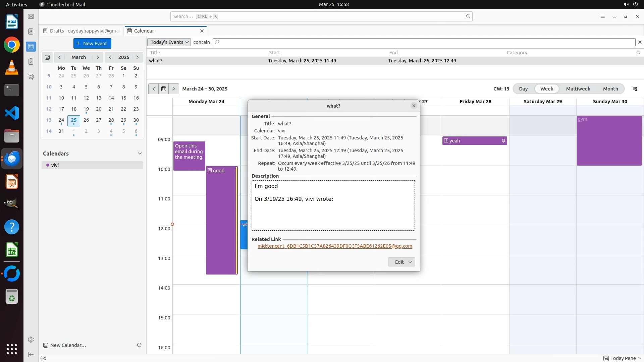Open the Edit button dropdown arrow
The height and width of the screenshot is (362, 644).
(410, 262)
